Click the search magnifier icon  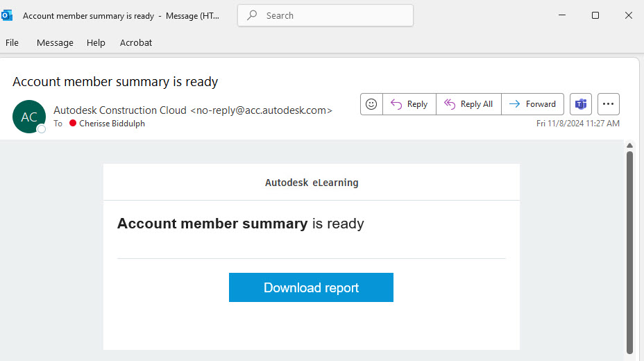(x=252, y=15)
